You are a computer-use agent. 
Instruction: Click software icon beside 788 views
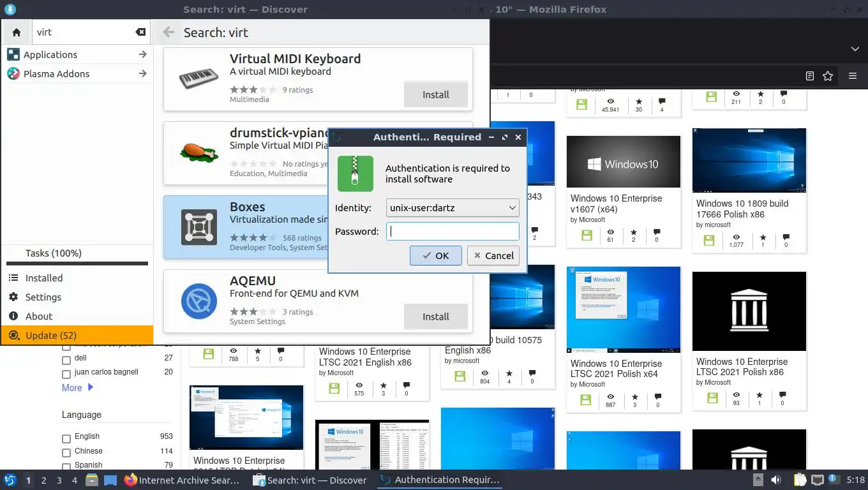208,354
